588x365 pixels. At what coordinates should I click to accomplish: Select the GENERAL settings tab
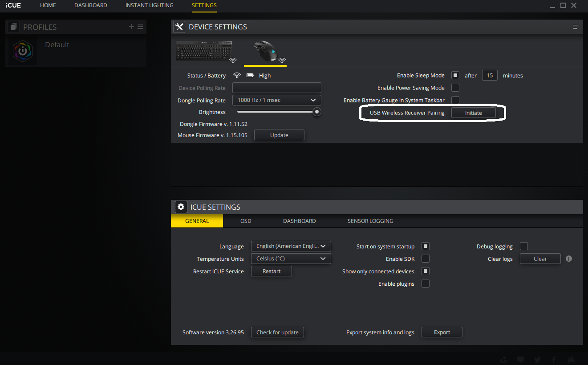click(x=197, y=221)
